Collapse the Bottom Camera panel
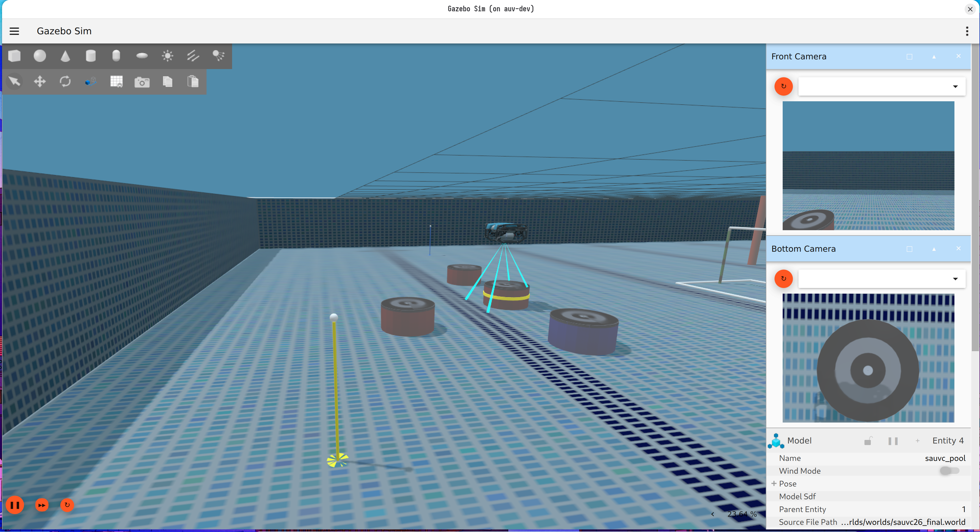 click(933, 249)
